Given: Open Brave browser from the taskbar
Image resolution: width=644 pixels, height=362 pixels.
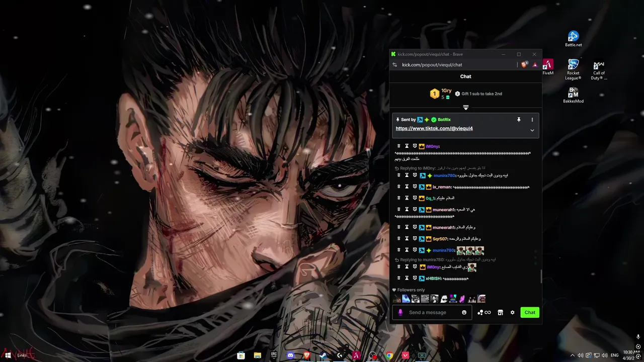Looking at the screenshot, I should tap(306, 355).
